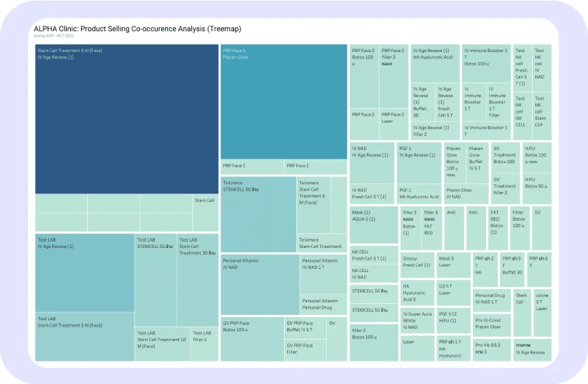Select the Telomere STEMCELL 50 tile
The image size is (588, 384).
(x=258, y=215)
